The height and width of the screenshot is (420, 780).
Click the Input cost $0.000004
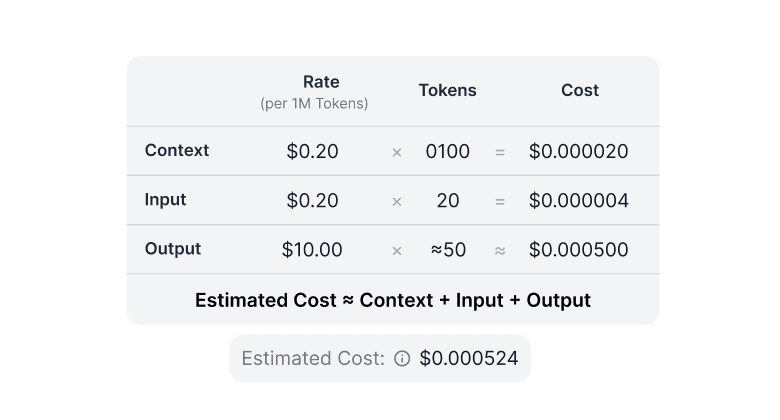[x=579, y=201]
